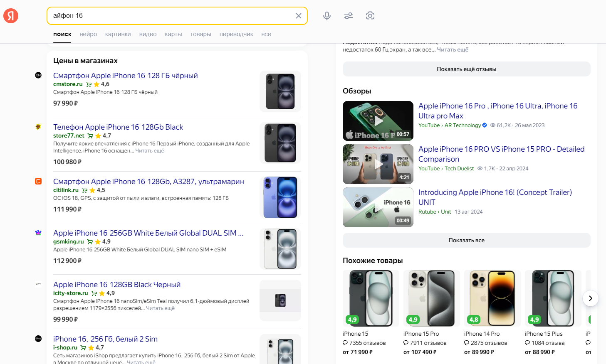Click the store77.net favicon
This screenshot has width=606, height=364.
38,127
